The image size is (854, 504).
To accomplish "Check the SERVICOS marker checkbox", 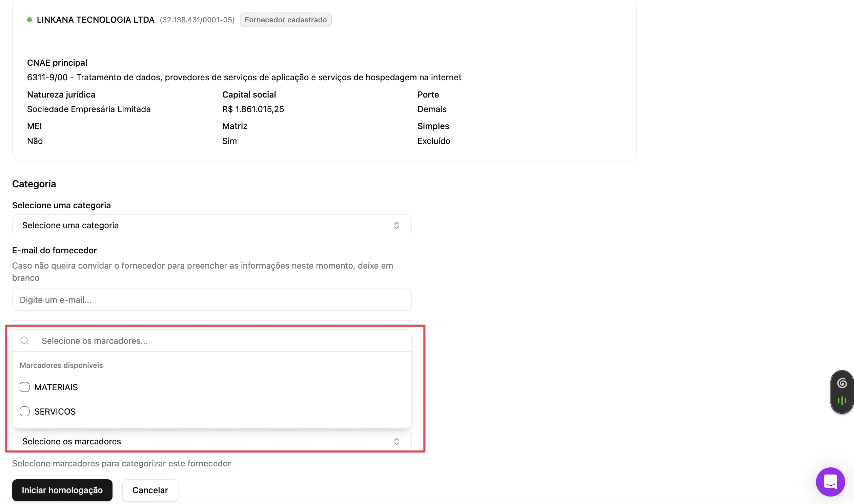I will click(x=24, y=411).
